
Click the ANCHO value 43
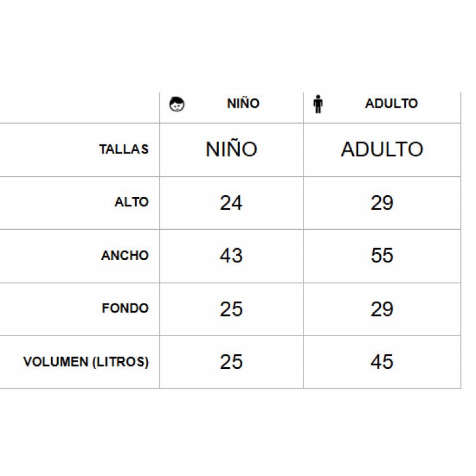point(231,256)
